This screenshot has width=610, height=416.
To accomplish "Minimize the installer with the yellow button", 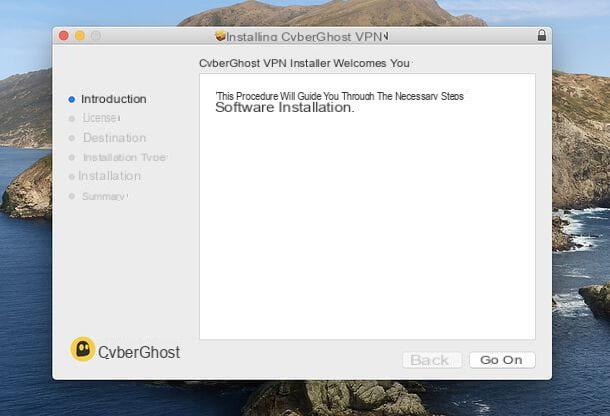I will coord(80,36).
